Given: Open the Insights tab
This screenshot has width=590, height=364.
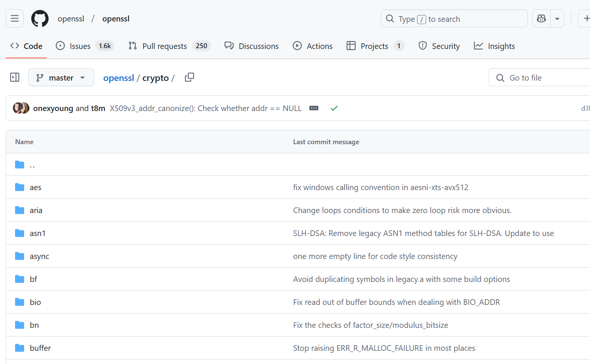Looking at the screenshot, I should (494, 46).
